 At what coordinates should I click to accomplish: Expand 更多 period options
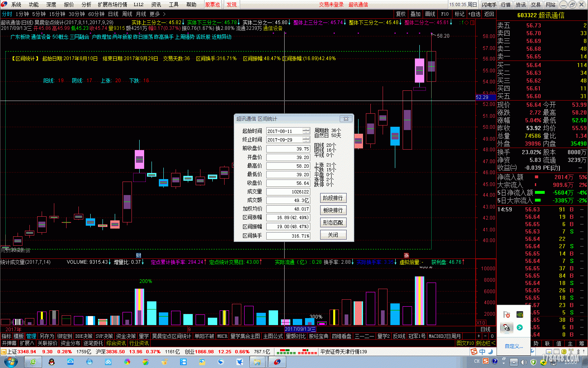coord(158,14)
